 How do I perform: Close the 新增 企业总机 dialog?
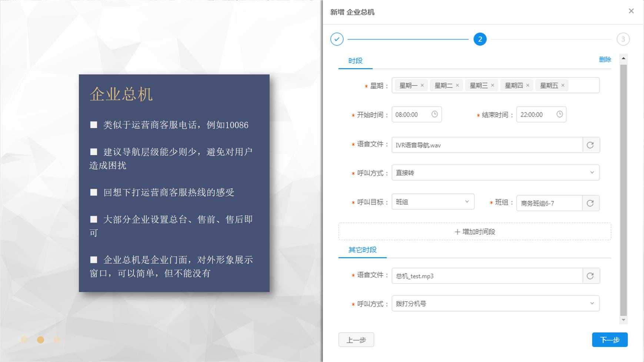[x=631, y=11]
